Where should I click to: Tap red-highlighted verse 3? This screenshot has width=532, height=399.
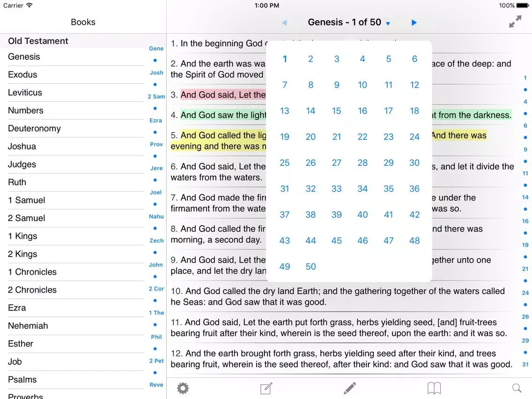pyautogui.click(x=218, y=95)
